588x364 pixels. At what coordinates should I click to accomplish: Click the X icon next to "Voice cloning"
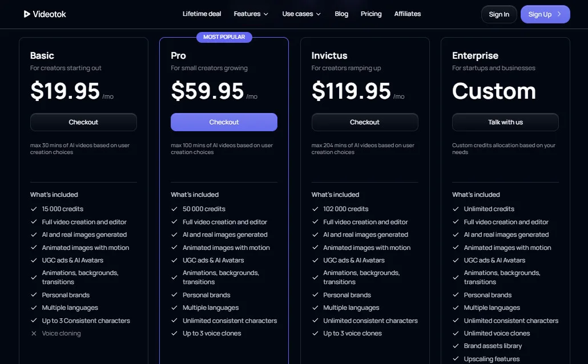tap(33, 333)
